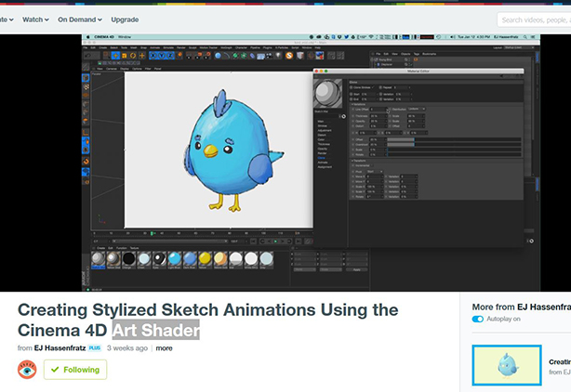Click Go to Start of animation button
571x392 pixels.
coord(254,242)
